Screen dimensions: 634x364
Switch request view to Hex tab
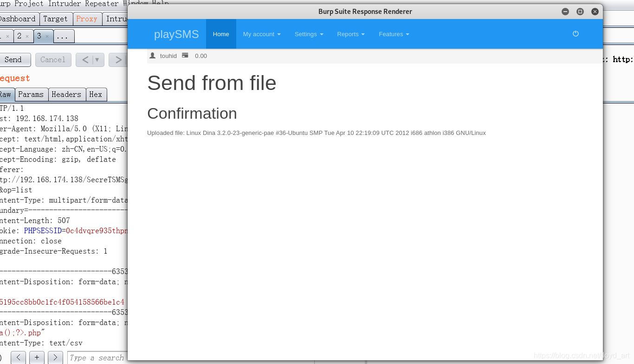point(96,95)
